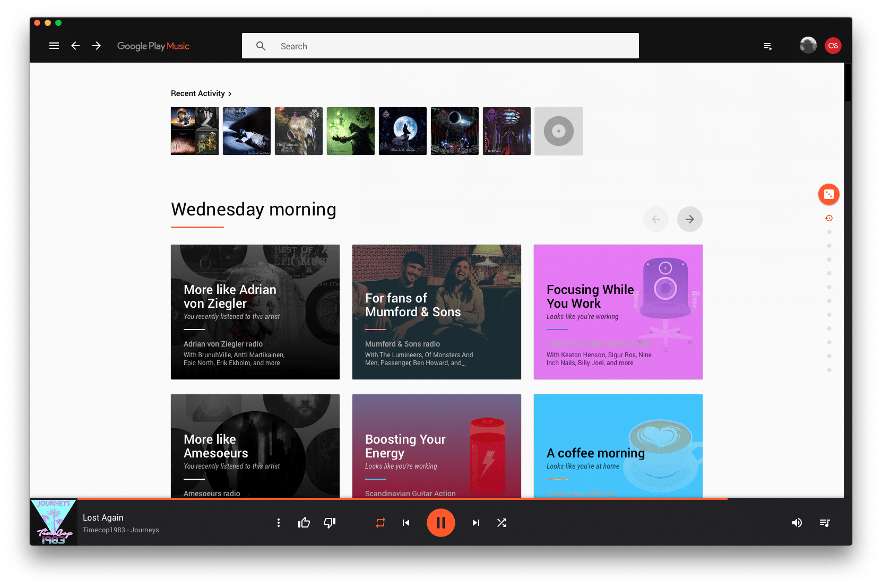Go back with the left arrow
882x588 pixels.
point(75,46)
